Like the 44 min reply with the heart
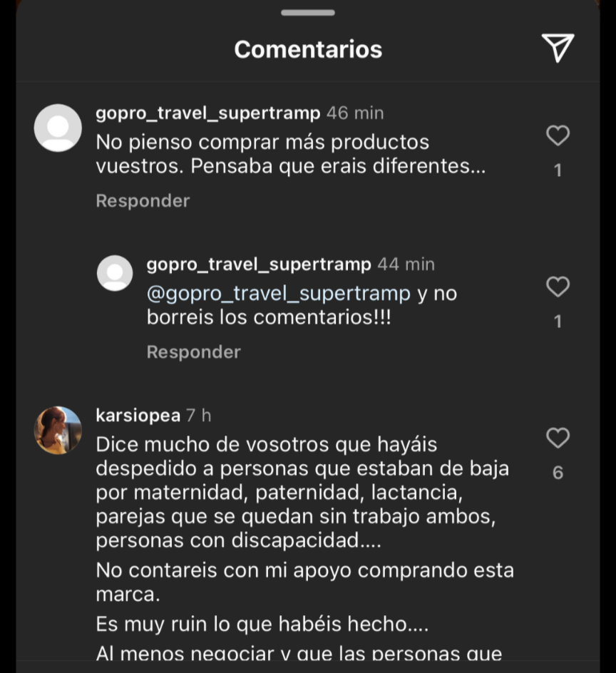Screen dimensions: 616x673 [558, 287]
